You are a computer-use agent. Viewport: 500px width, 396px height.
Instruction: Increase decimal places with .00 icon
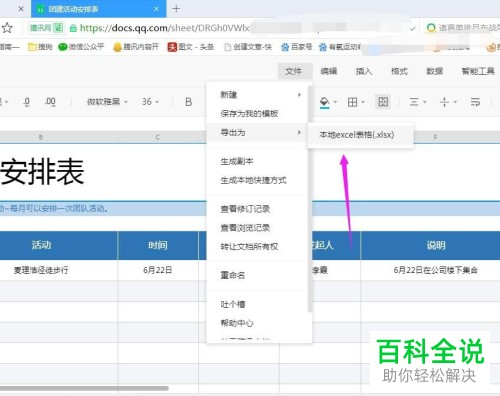(50, 102)
